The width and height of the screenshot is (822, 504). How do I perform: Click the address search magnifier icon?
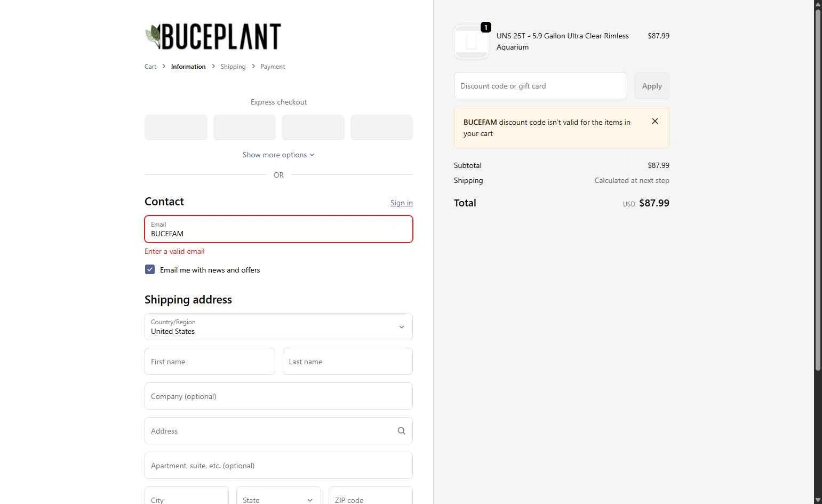click(402, 431)
